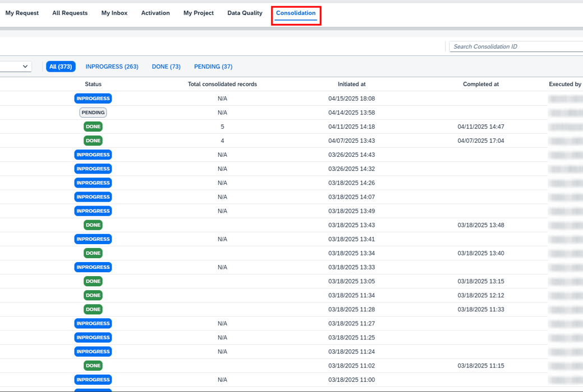Click Initiated at 04/14/2025 13:58

point(351,113)
